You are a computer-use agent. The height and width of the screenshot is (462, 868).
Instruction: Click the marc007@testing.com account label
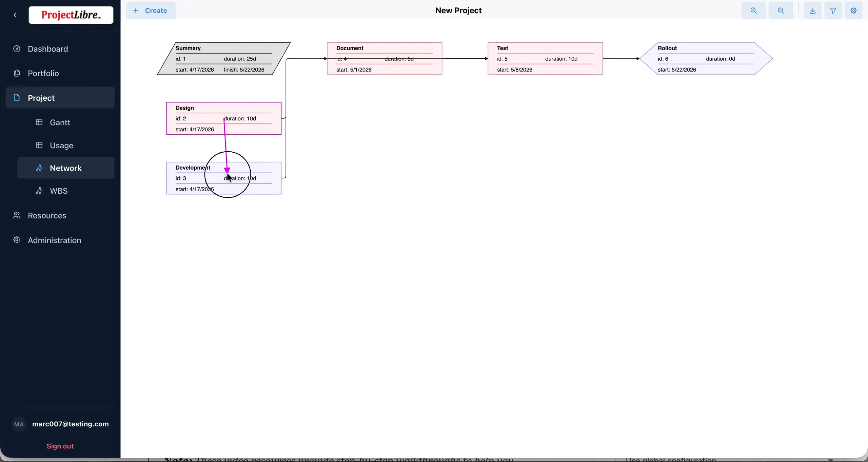click(71, 424)
